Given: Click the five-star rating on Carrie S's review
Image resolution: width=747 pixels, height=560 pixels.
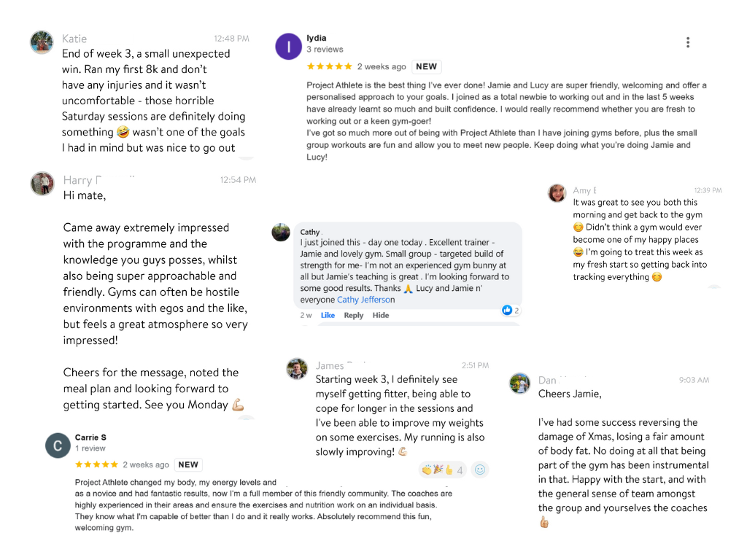Looking at the screenshot, I should tap(96, 464).
